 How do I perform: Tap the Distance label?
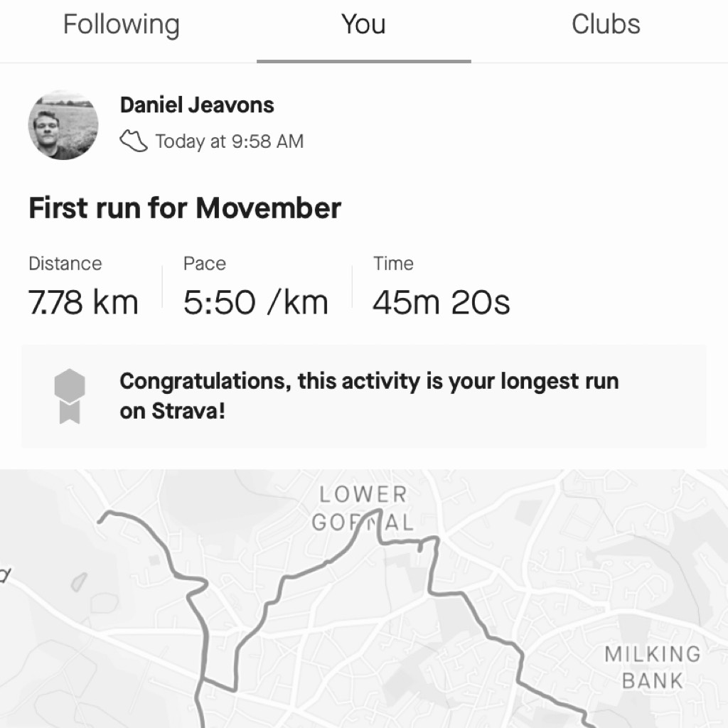point(65,263)
